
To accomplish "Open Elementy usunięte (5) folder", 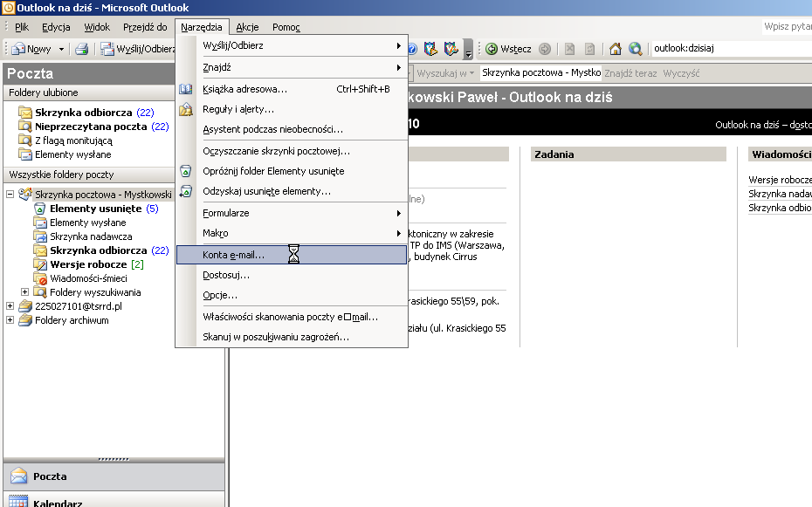I will tap(96, 209).
